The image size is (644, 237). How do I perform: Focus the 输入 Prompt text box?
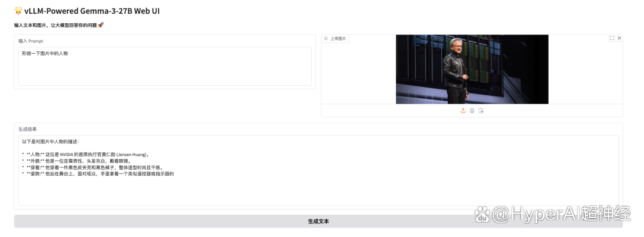[165, 66]
